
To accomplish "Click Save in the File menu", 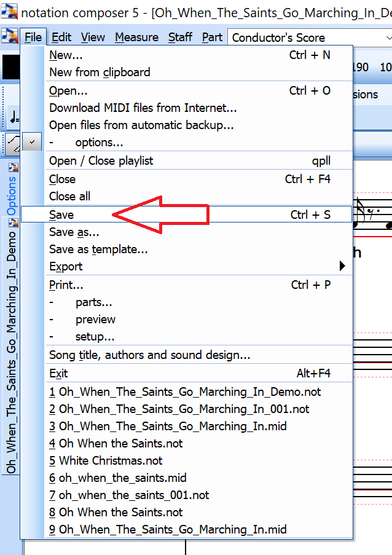I will click(x=61, y=215).
